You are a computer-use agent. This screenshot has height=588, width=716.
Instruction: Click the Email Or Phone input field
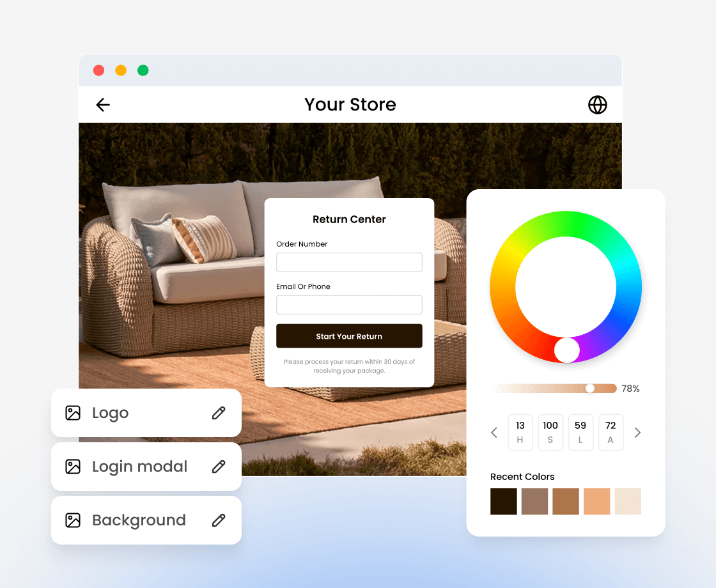click(x=349, y=305)
